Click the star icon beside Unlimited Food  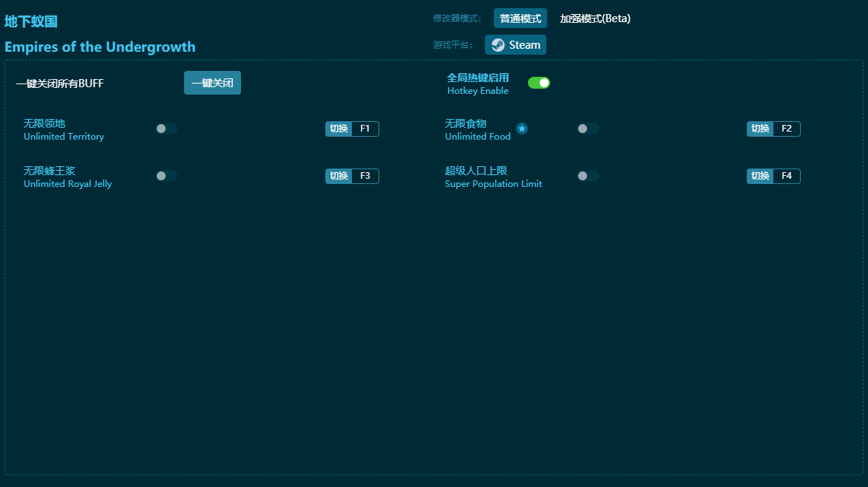521,129
